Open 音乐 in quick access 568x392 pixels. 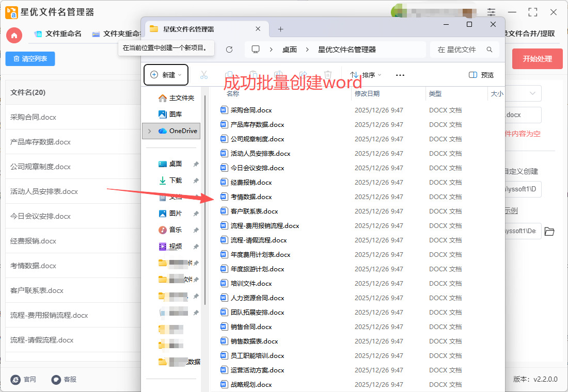[x=170, y=230]
